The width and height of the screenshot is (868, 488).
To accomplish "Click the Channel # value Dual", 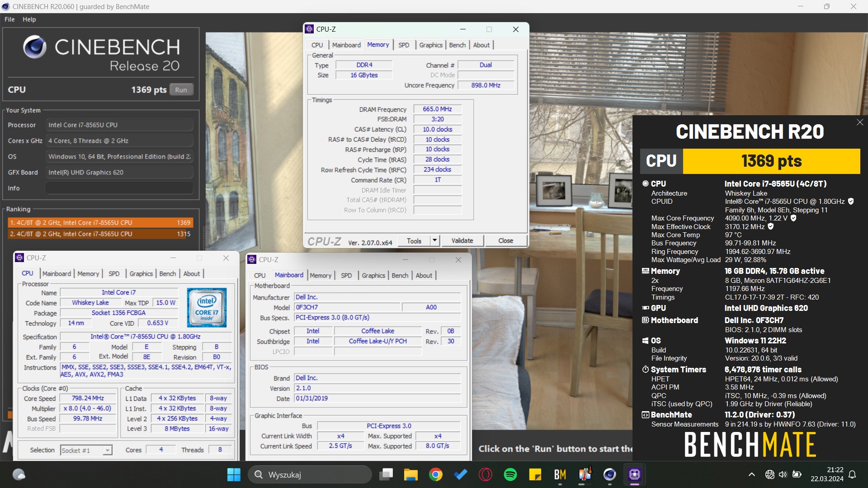I will click(486, 65).
